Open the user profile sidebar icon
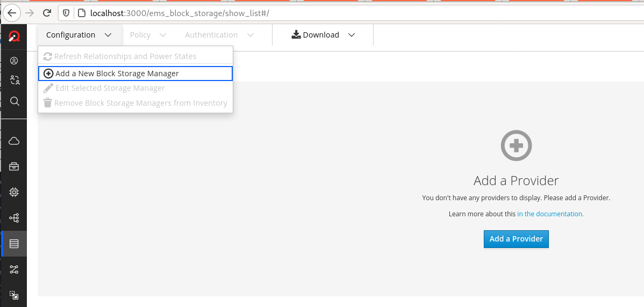 tap(14, 61)
